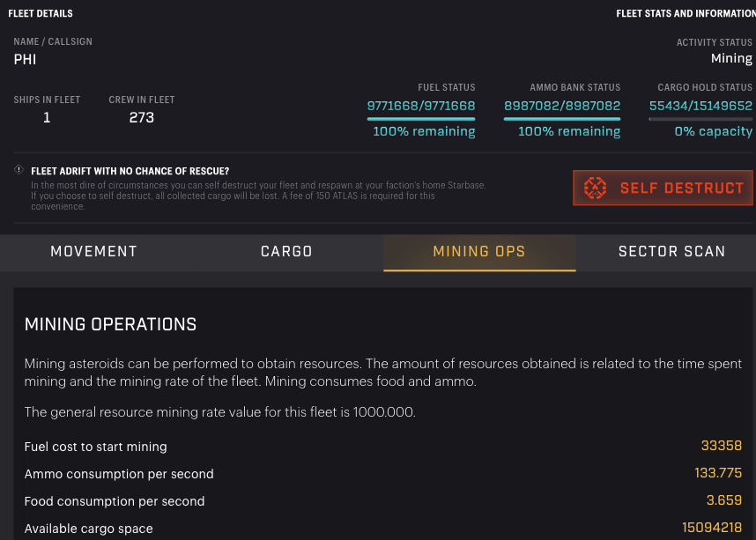Screen dimensions: 756x540
Task: Click the Mining Operations section heading
Action: click(110, 324)
